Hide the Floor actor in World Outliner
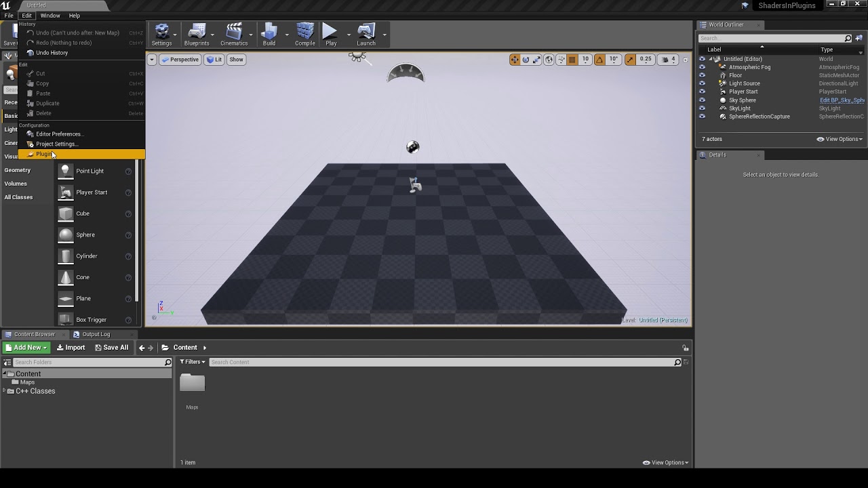Image resolution: width=868 pixels, height=488 pixels. point(702,75)
